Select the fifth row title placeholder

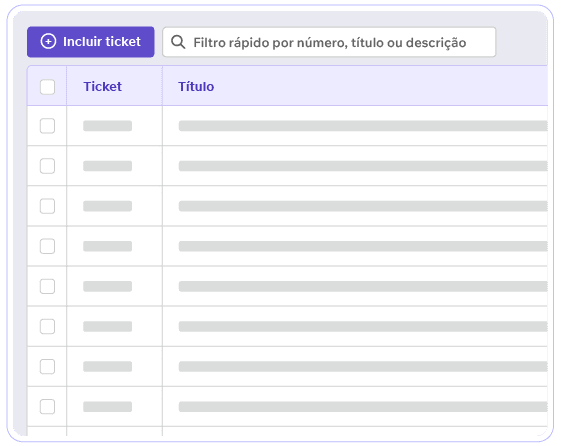click(x=363, y=286)
